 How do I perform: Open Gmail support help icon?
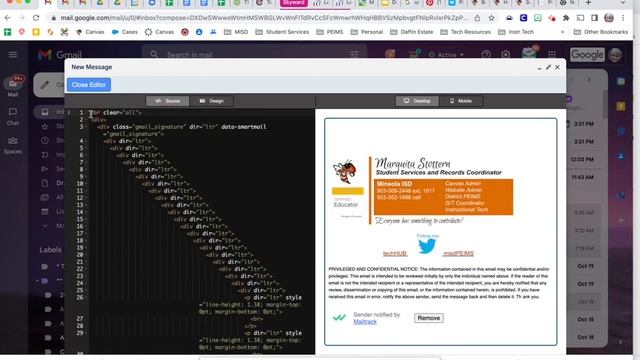pos(486,54)
